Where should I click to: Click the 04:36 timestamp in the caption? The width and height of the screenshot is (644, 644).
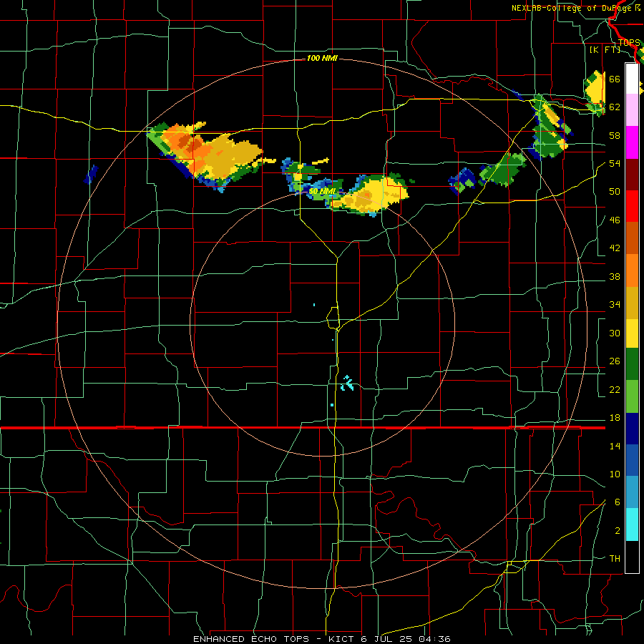[x=434, y=639]
